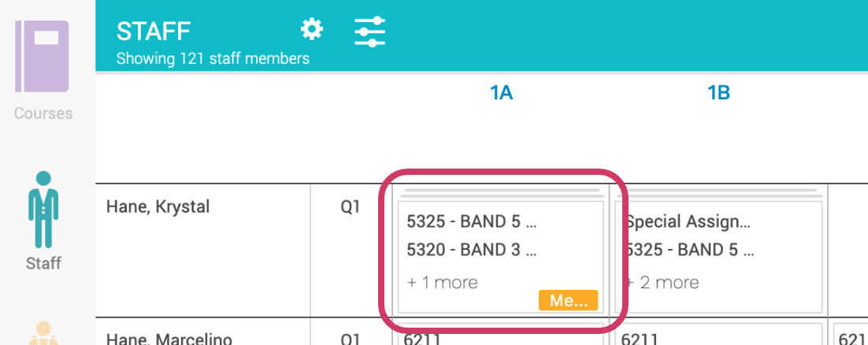Click "5325 - BAND 5" in Krystal's 1A cell
The width and height of the screenshot is (868, 345).
(471, 222)
